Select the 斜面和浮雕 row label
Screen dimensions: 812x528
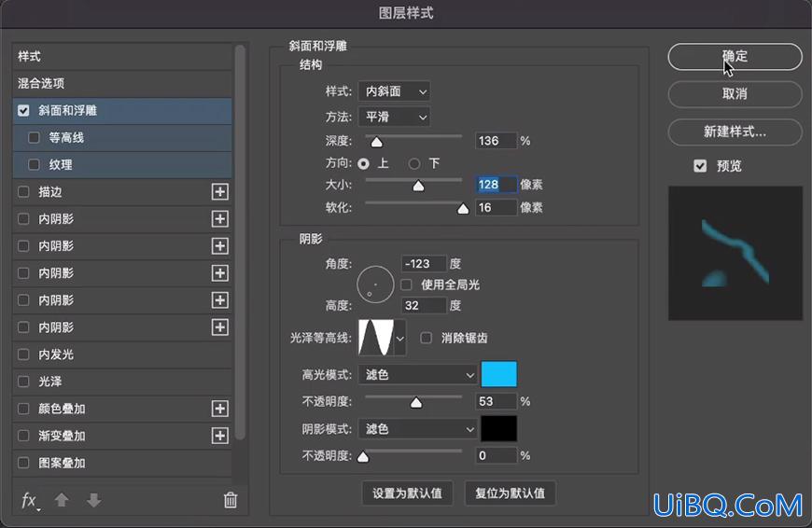[68, 111]
